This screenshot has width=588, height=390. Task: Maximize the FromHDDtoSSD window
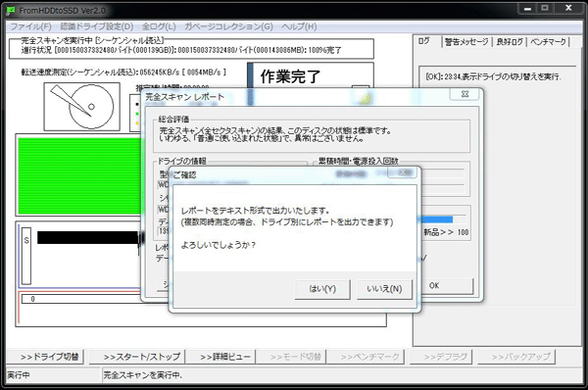point(545,8)
